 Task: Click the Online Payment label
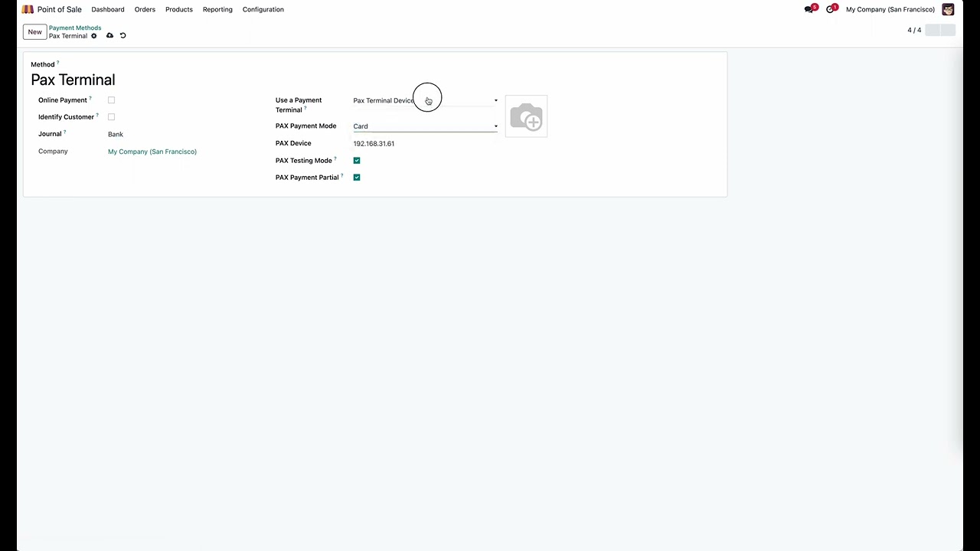(x=63, y=100)
